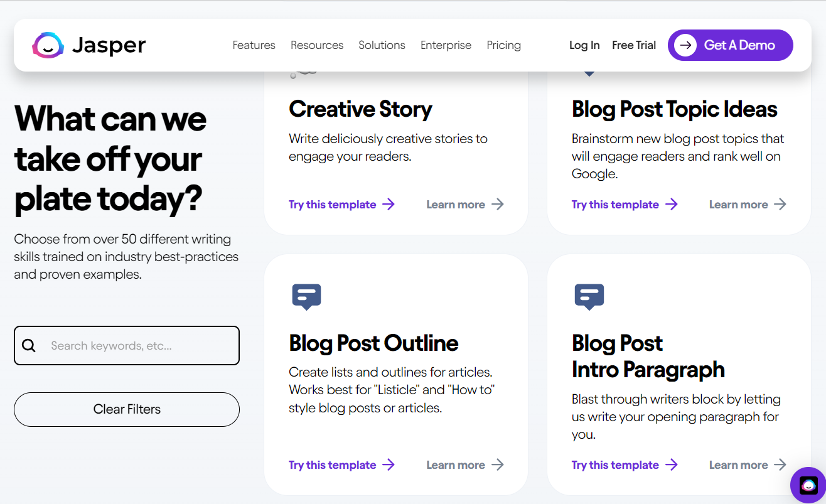Expand the Resources navigation menu
This screenshot has width=826, height=504.
[x=317, y=45]
